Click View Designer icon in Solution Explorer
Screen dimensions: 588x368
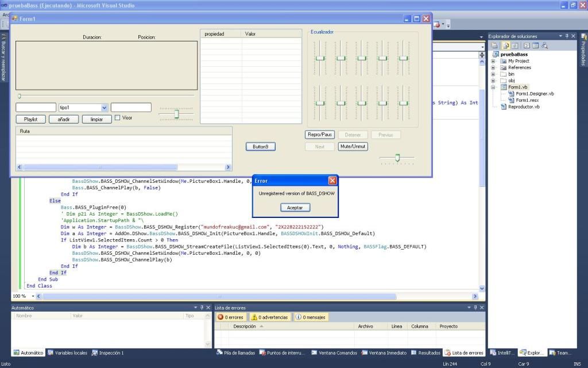[535, 45]
